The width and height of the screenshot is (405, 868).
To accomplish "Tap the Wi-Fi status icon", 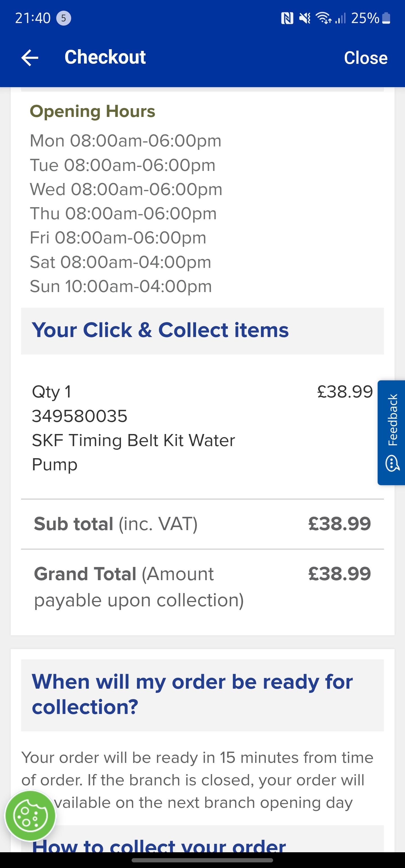I will coord(323,18).
